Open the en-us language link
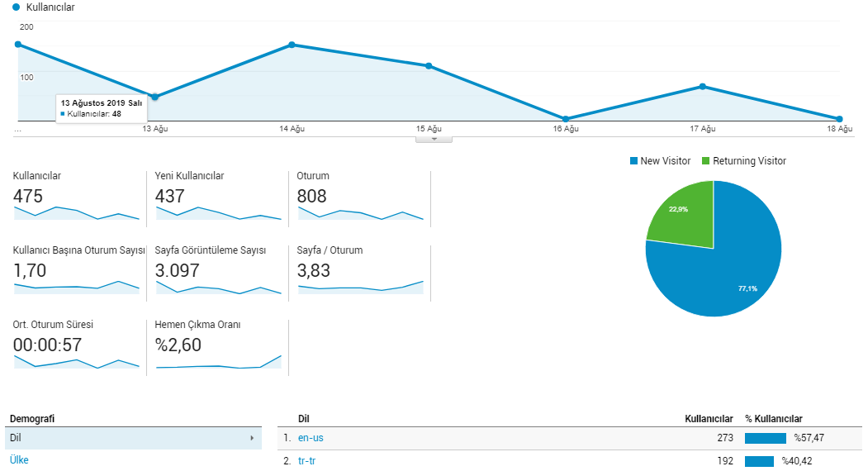This screenshot has width=868, height=471. (311, 438)
